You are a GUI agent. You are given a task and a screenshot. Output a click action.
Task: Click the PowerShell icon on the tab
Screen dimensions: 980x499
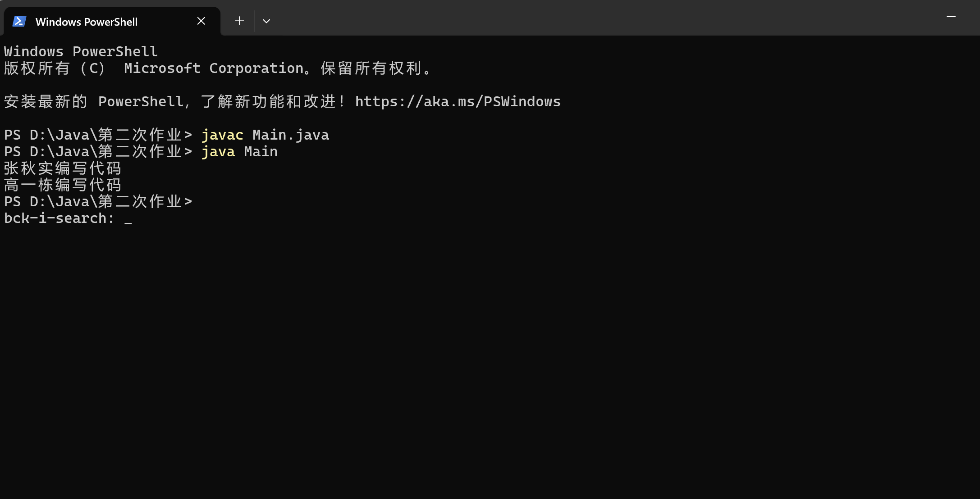click(19, 21)
